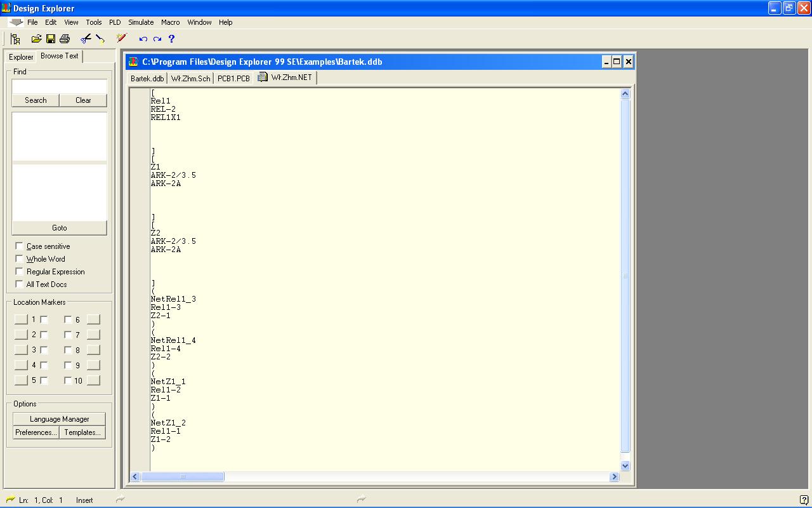Click the gray down-arrow icon beside File
The width and height of the screenshot is (812, 508).
16,22
